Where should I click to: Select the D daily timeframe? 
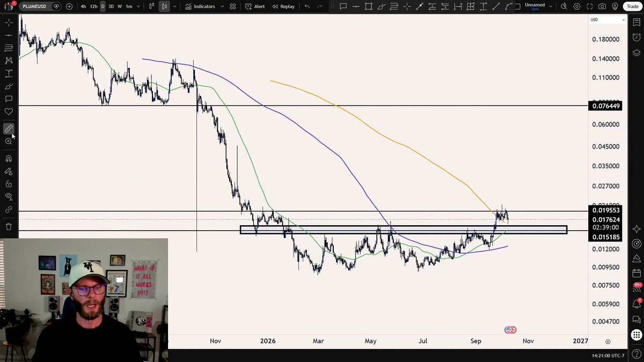point(103,6)
